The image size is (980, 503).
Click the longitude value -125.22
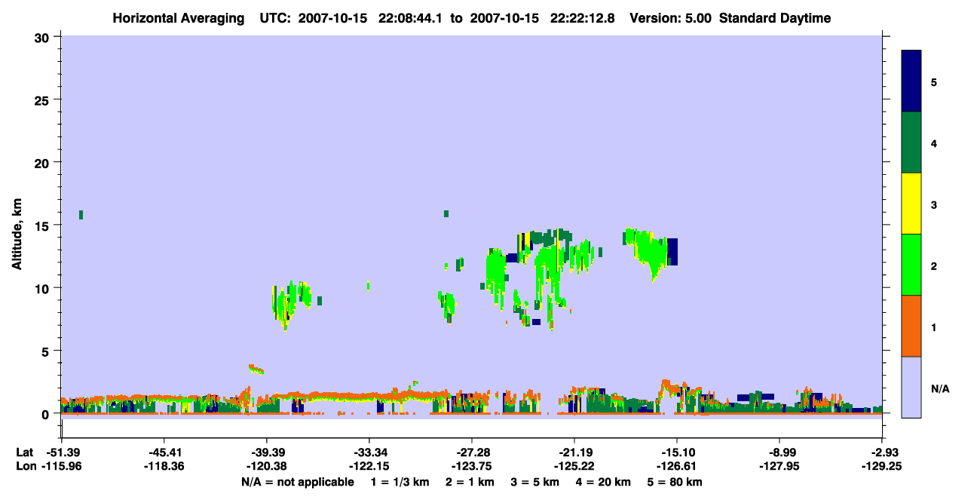click(x=574, y=466)
